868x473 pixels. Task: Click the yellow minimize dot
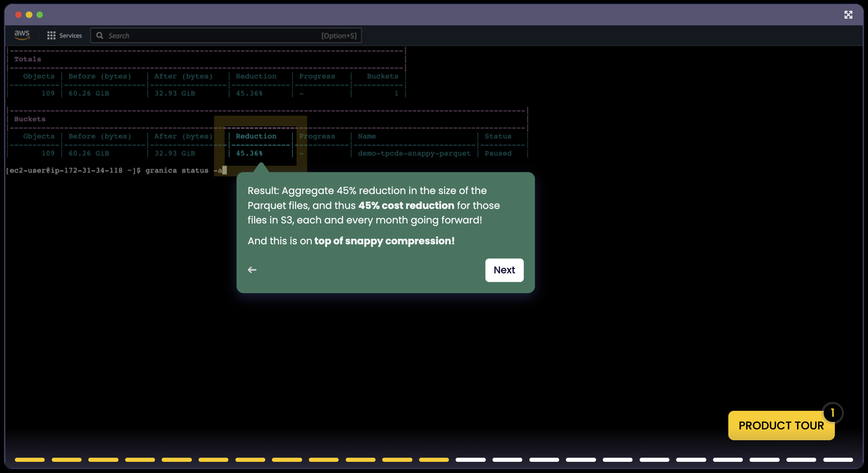pos(29,15)
